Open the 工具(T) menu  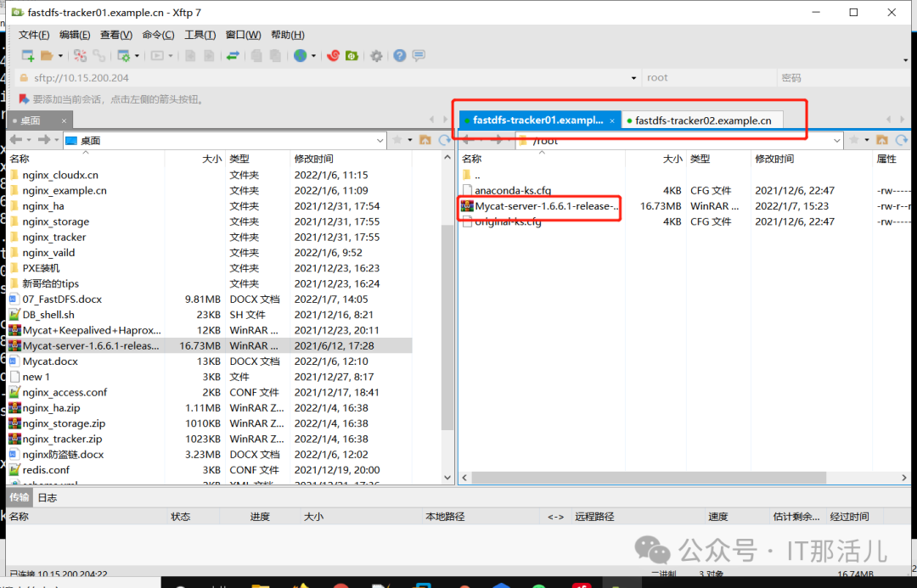point(200,35)
